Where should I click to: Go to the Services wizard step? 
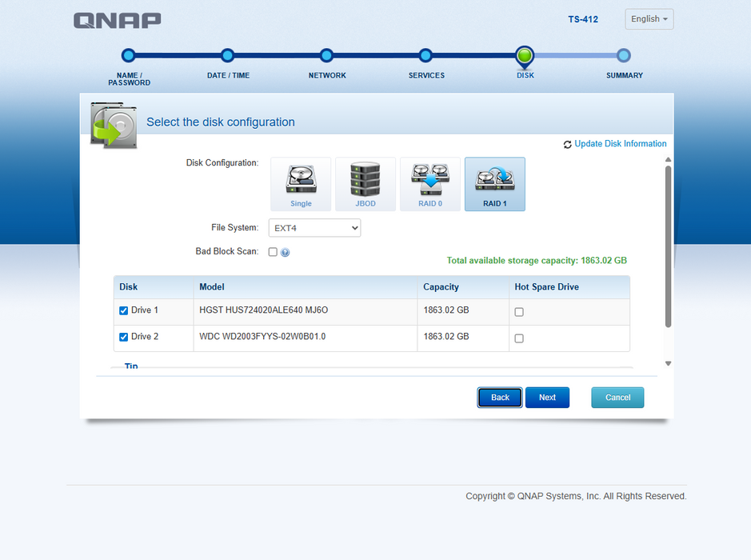(425, 55)
